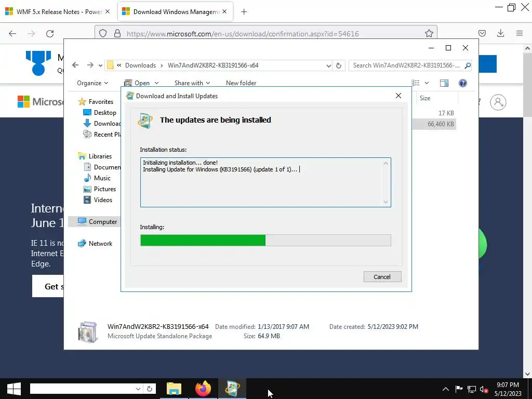The width and height of the screenshot is (532, 399).
Task: Reload the Firefox page
Action: pos(50,34)
